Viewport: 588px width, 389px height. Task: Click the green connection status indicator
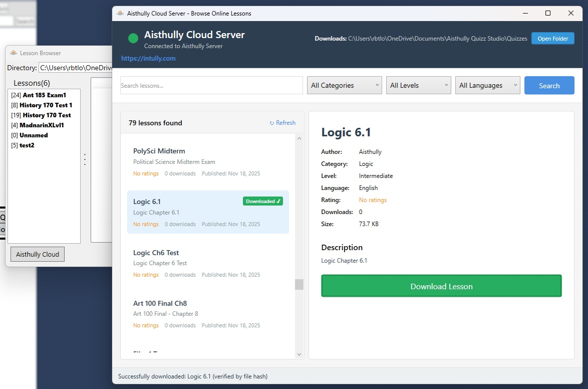point(133,39)
